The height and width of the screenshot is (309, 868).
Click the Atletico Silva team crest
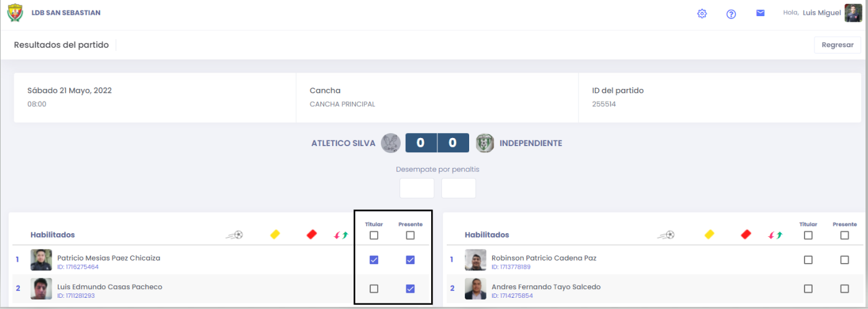(391, 143)
